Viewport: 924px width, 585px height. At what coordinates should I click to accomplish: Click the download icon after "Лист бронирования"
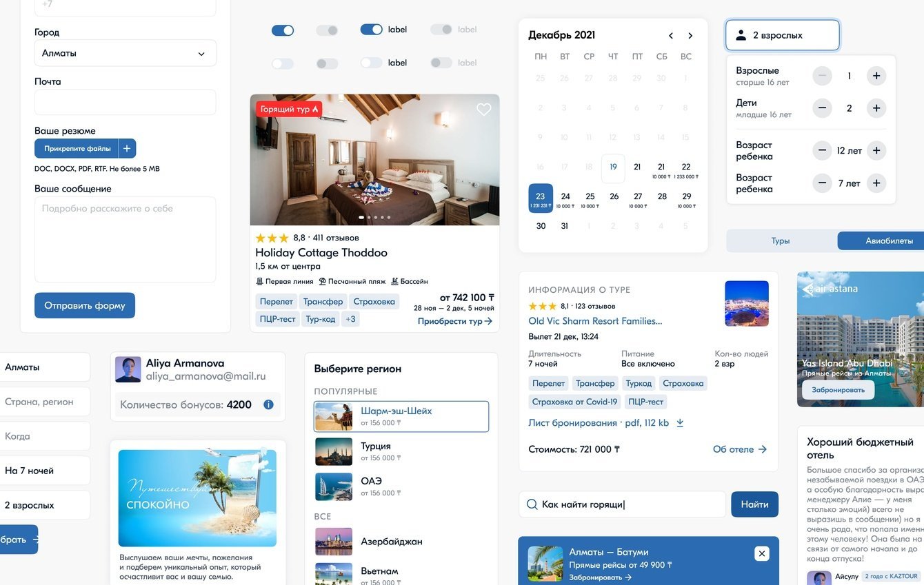680,423
